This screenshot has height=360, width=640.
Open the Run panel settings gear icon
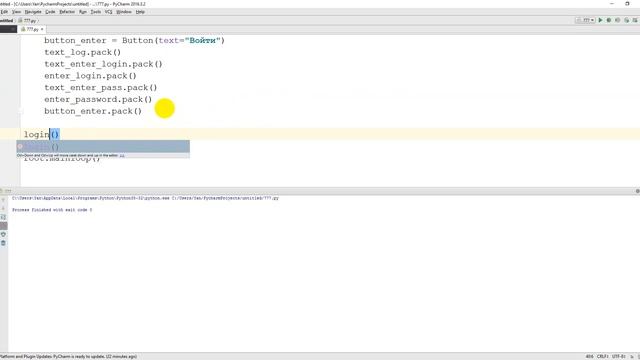pyautogui.click(x=637, y=191)
